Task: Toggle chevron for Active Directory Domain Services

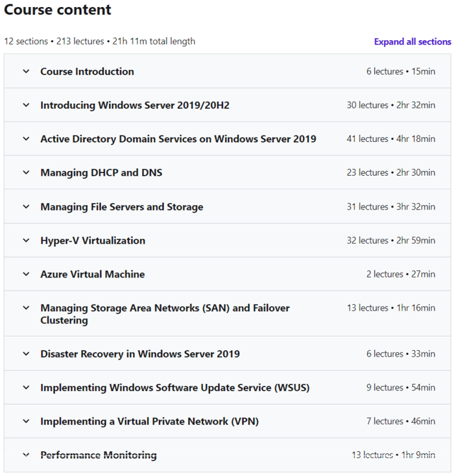Action: 26,139
